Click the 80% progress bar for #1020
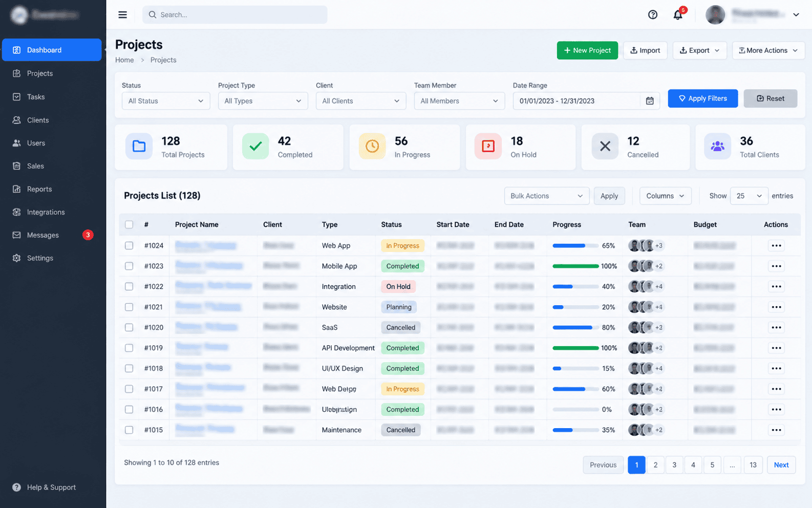 [x=575, y=328]
